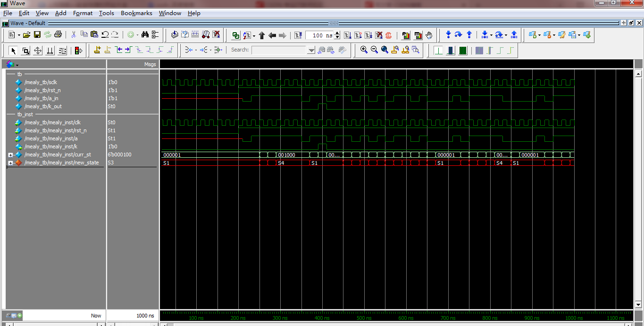Image resolution: width=644 pixels, height=326 pixels.
Task: Open the Format menu
Action: (83, 13)
